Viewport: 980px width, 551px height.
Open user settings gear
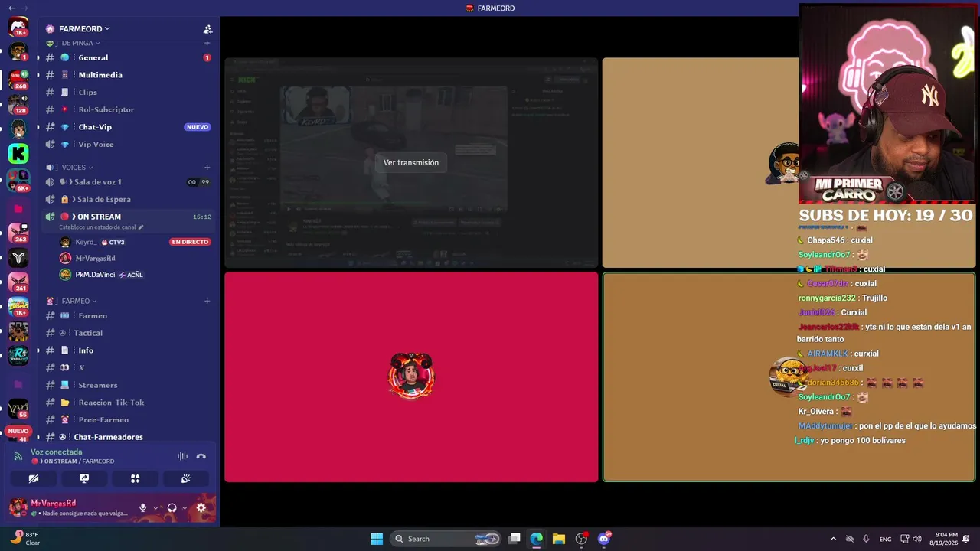[x=201, y=507]
